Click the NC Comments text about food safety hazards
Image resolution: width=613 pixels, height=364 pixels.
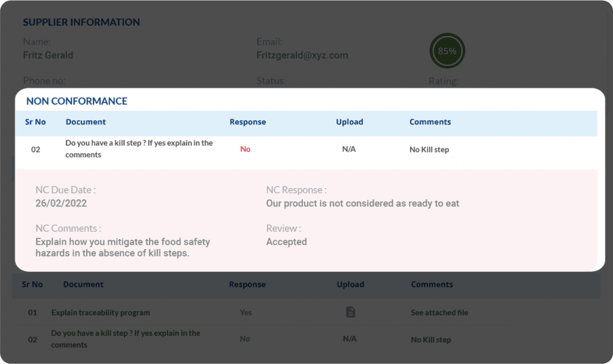click(123, 247)
